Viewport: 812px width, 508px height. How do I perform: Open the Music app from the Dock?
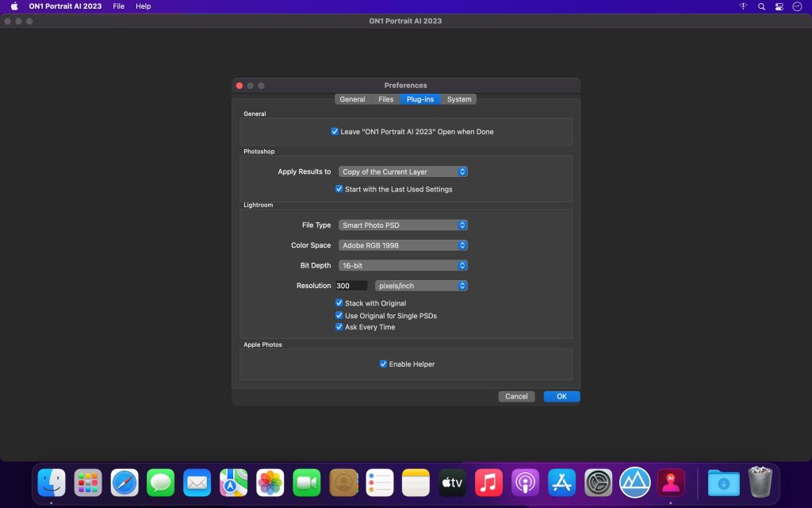487,482
